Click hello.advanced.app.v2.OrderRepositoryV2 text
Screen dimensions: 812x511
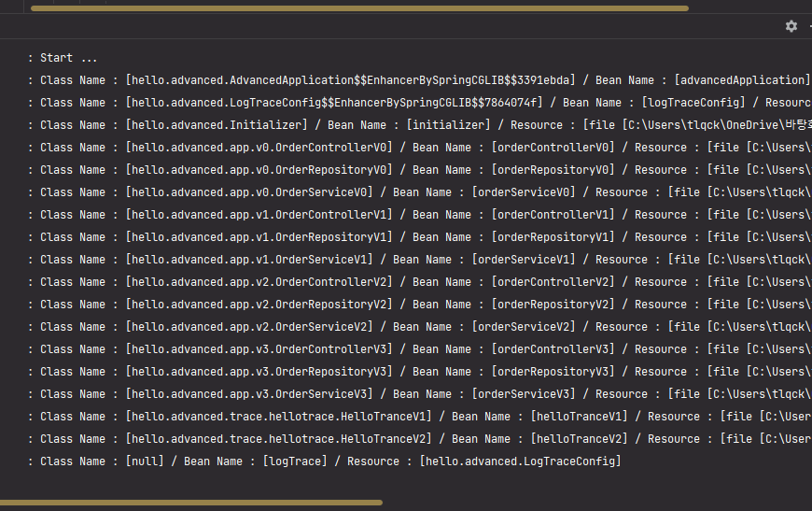[259, 305]
